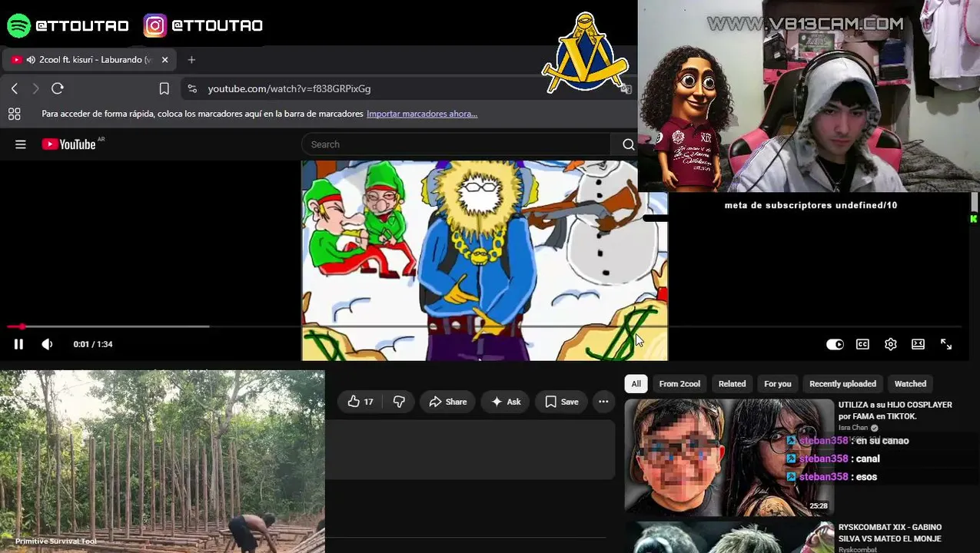Click the Spotify logo overlay
The width and height of the screenshot is (980, 553).
(18, 25)
